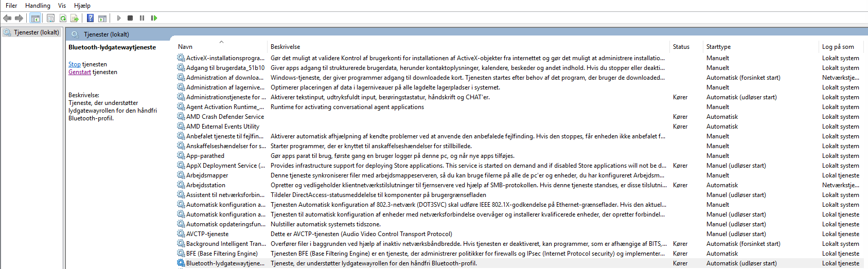Go forward using the toolbar forward arrow
Screen dimensions: 868x269
tap(19, 18)
